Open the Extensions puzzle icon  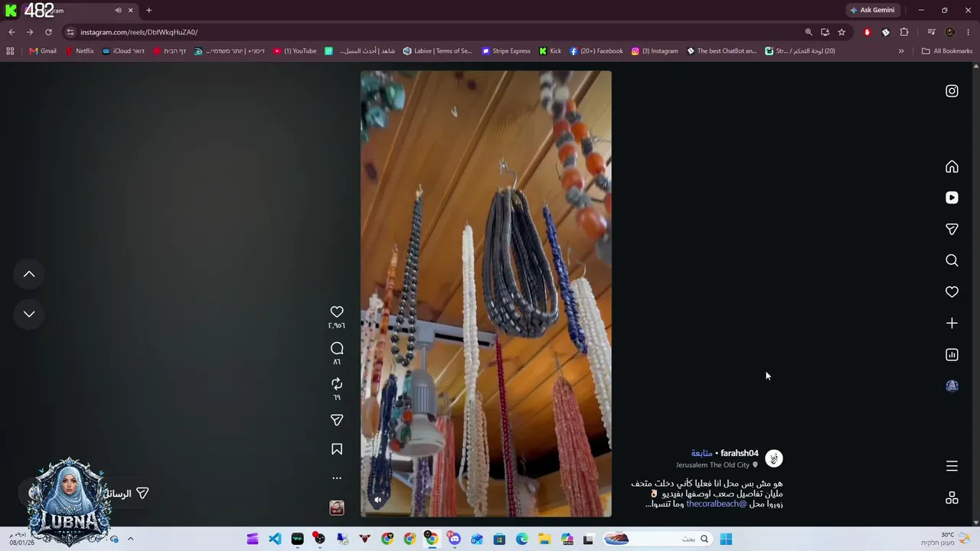click(904, 32)
